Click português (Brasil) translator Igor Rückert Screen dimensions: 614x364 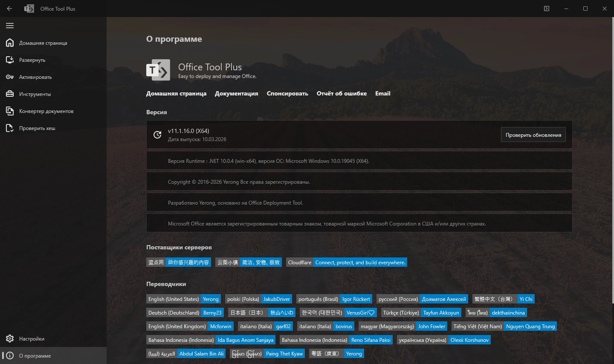click(356, 299)
